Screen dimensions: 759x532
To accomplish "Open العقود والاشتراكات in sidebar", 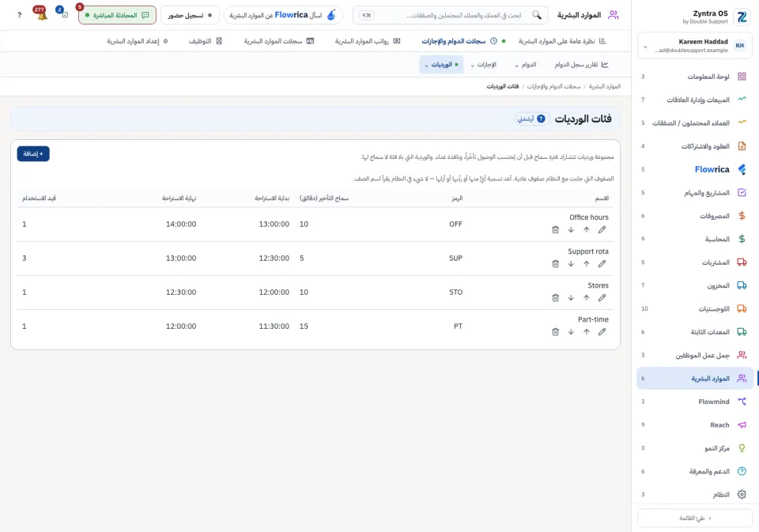I will pos(695,146).
